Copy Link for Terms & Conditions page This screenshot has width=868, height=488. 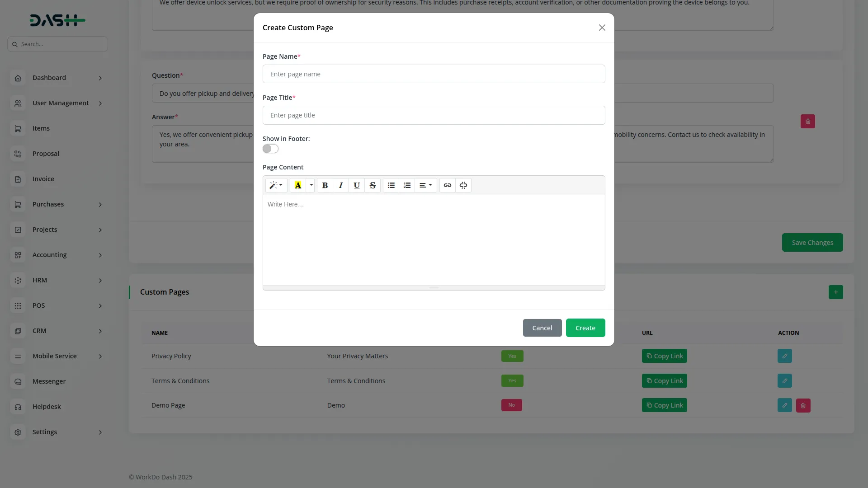(x=664, y=380)
